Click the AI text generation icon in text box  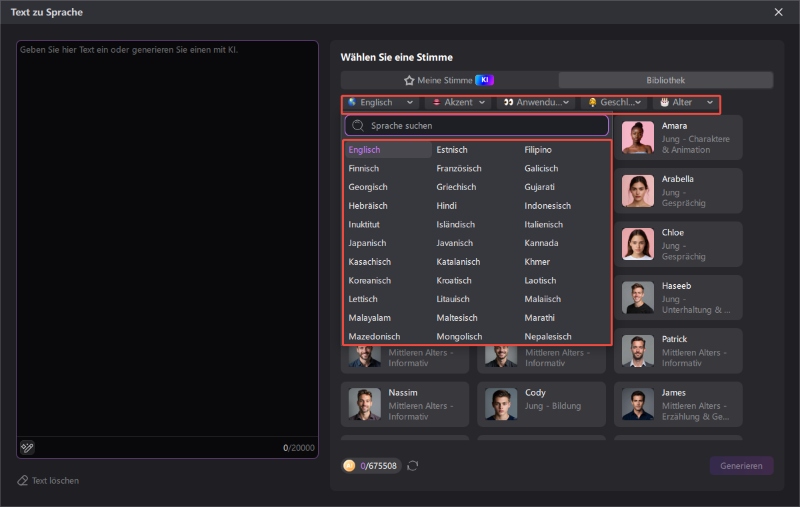coord(27,447)
